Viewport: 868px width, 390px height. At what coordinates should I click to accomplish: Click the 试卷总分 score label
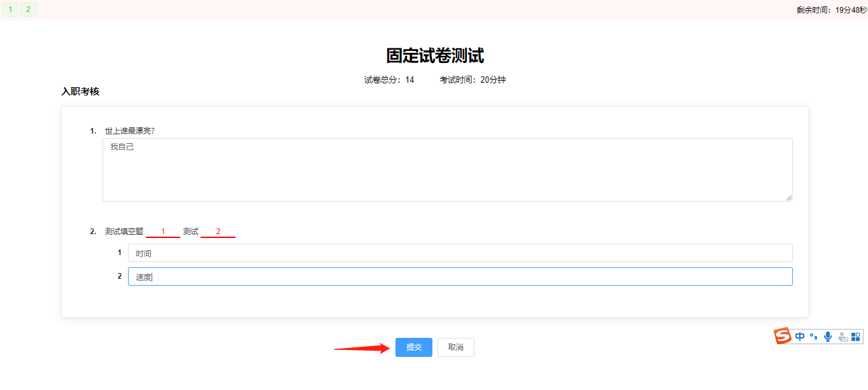pyautogui.click(x=383, y=80)
